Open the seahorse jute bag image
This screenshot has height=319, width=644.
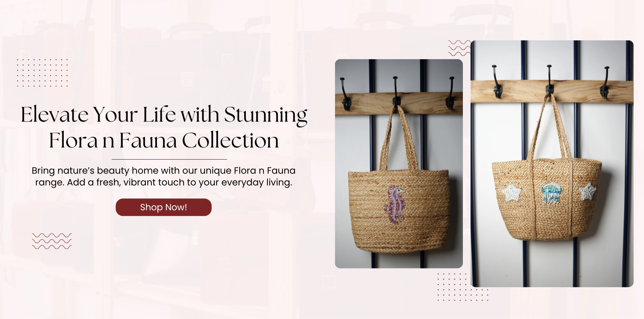tap(399, 164)
